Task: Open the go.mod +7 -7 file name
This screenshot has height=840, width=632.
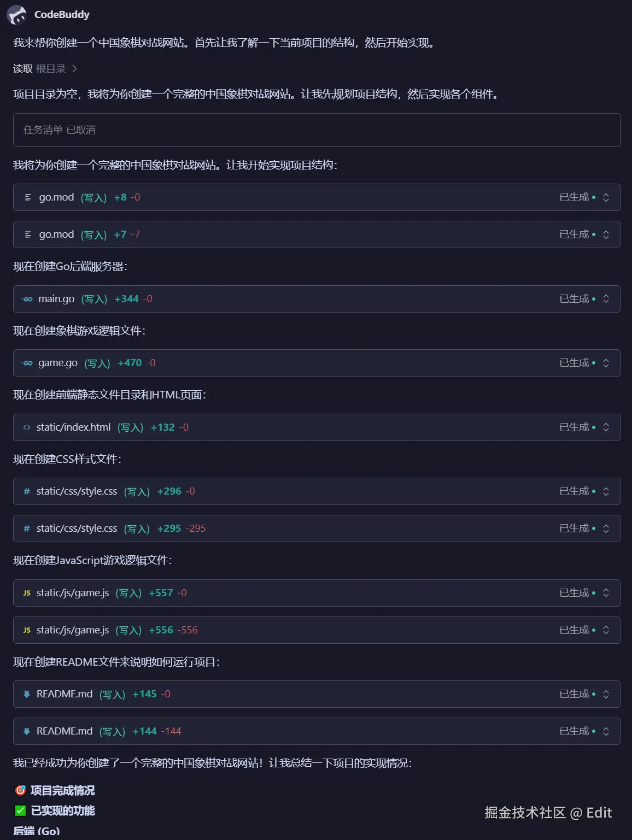Action: coord(56,234)
